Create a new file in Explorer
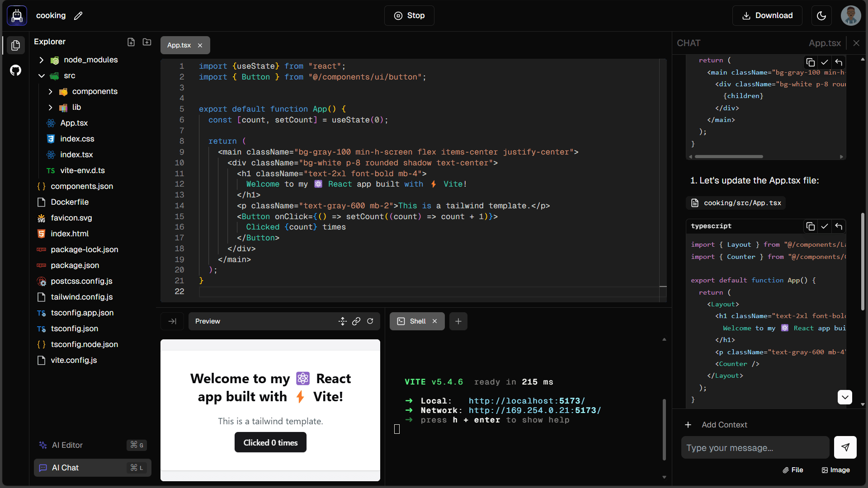 tap(131, 42)
